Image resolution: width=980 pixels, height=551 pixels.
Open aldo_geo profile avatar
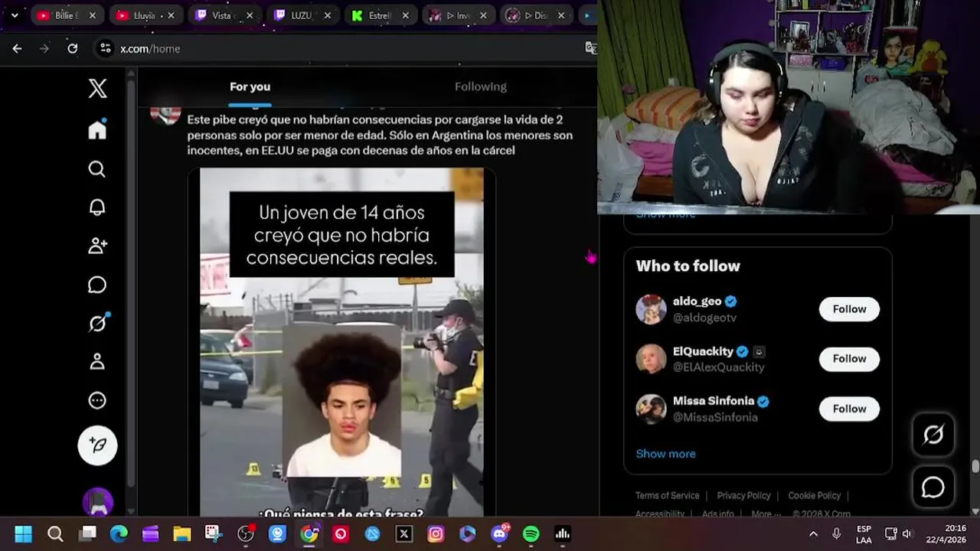651,309
